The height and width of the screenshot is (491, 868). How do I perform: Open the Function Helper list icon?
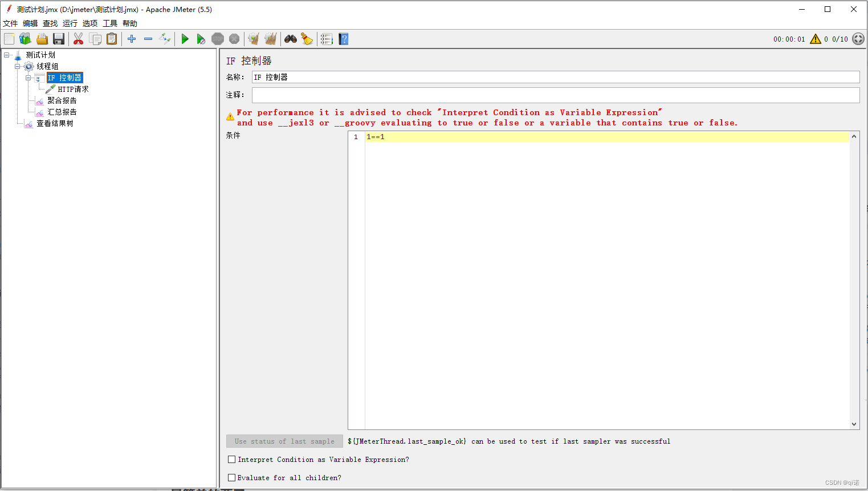[327, 39]
